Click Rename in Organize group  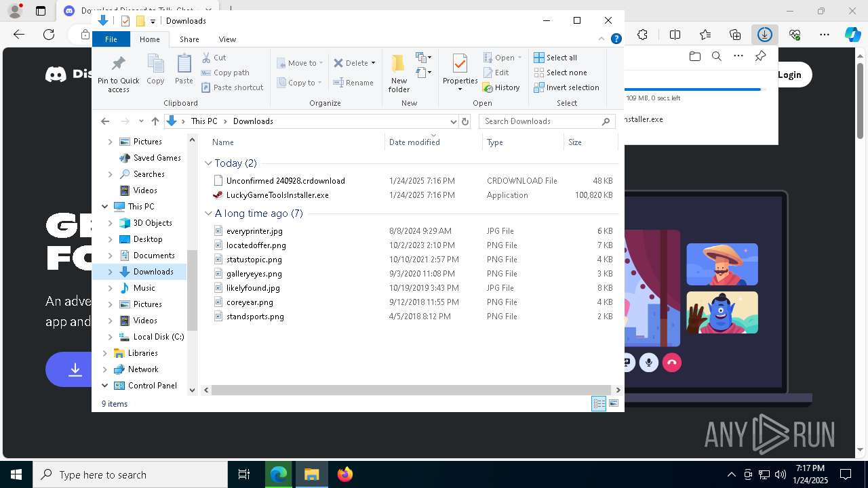(x=353, y=83)
